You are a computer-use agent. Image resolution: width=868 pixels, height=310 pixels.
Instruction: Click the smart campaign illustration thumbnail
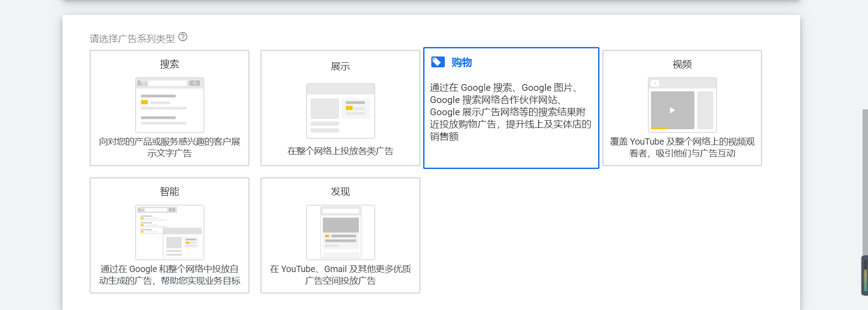pos(170,232)
